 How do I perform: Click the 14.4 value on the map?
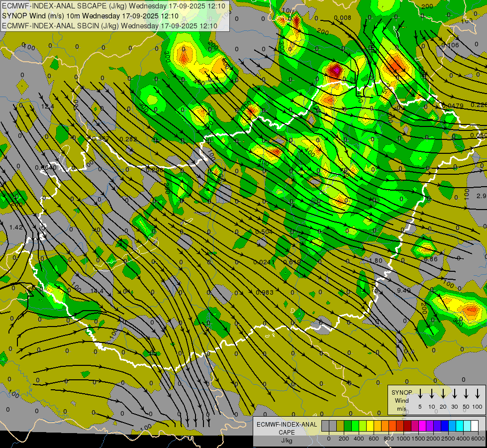97,291
